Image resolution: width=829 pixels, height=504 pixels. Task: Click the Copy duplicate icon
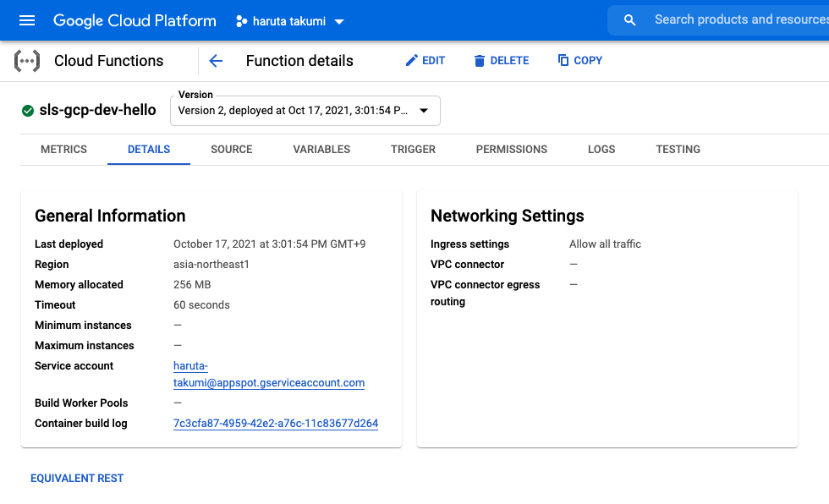pyautogui.click(x=563, y=60)
